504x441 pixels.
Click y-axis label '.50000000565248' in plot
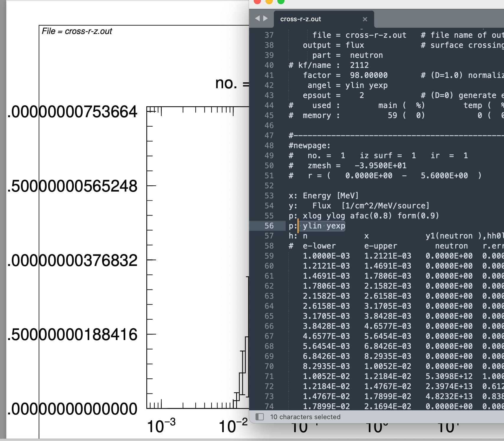click(72, 186)
